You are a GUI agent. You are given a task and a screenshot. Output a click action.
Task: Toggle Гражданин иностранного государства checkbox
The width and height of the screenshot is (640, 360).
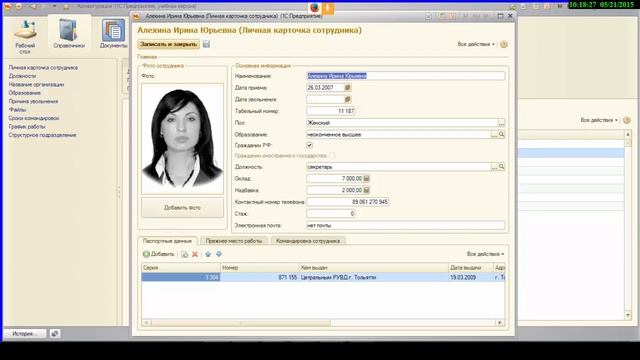point(332,156)
